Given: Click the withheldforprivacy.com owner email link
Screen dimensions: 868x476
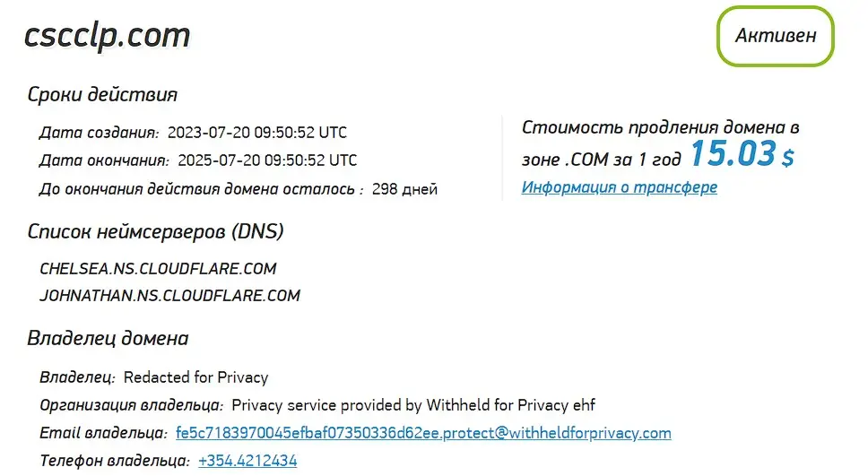Looking at the screenshot, I should (423, 433).
